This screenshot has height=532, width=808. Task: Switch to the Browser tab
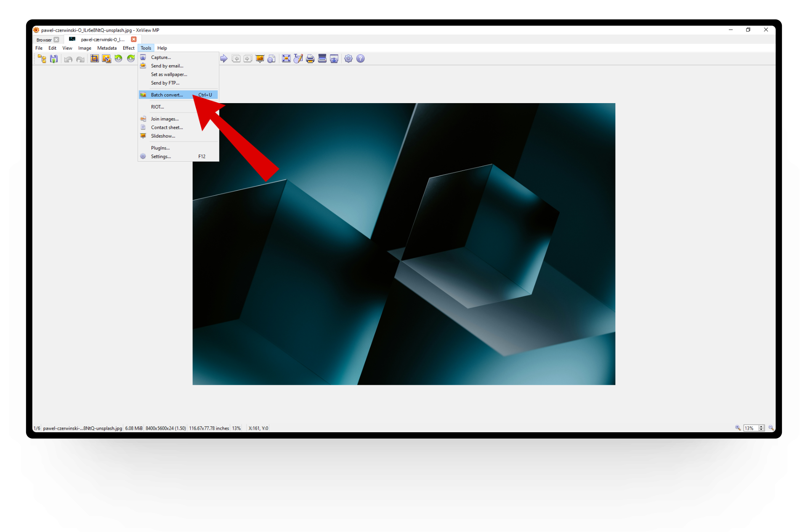point(44,40)
